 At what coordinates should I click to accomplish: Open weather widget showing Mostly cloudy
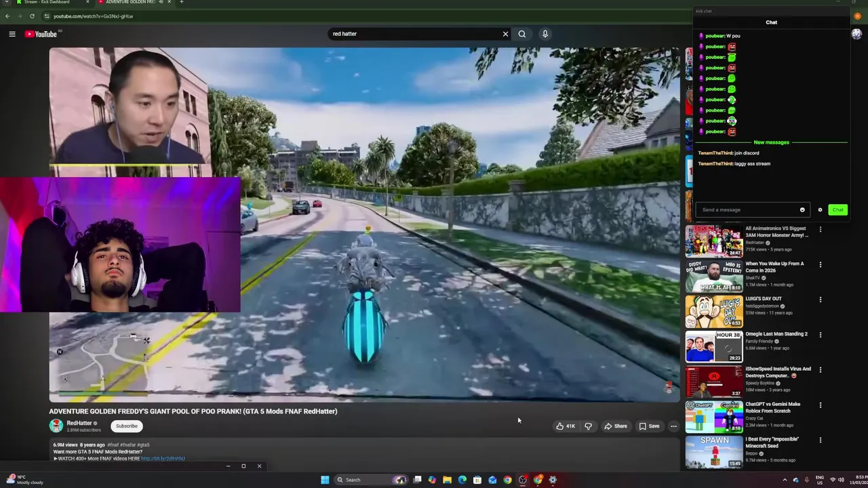coord(24,480)
